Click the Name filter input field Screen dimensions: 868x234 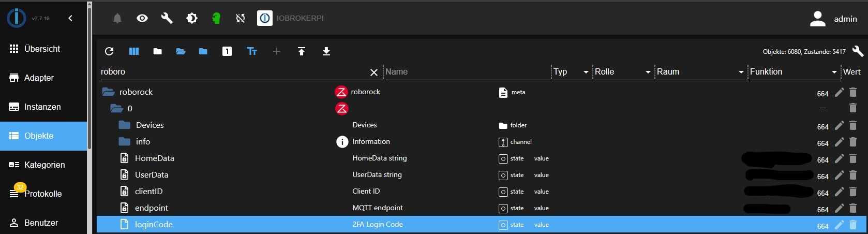pyautogui.click(x=466, y=72)
